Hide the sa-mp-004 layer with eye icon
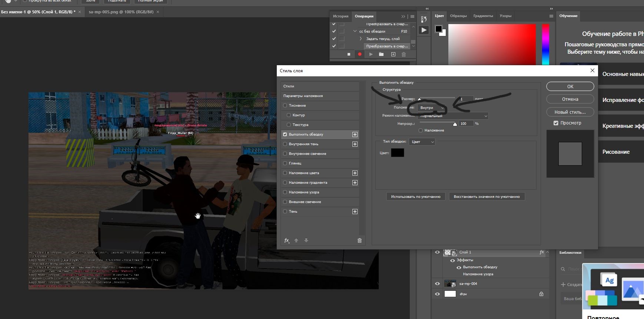This screenshot has width=644, height=319. (x=437, y=283)
